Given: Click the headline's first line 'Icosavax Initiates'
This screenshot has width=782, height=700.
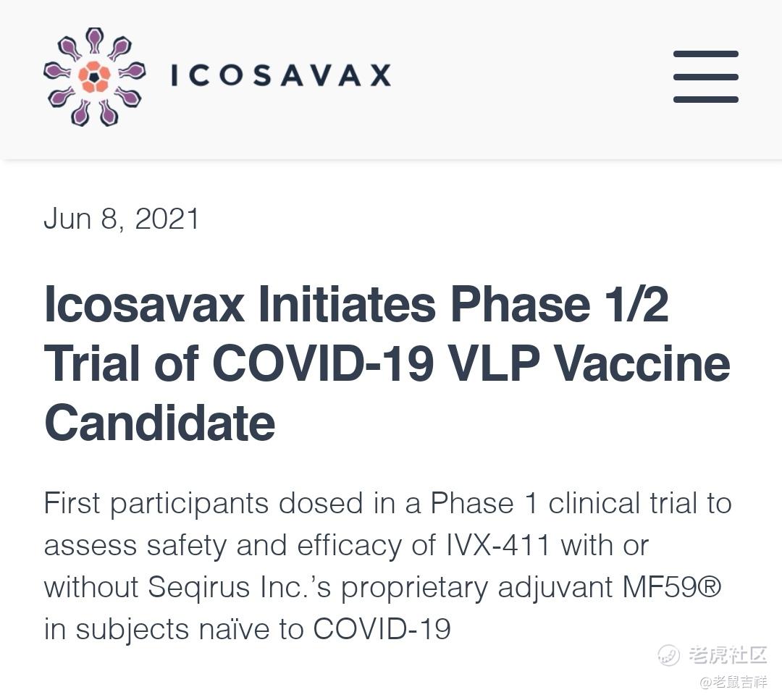Looking at the screenshot, I should [x=240, y=303].
